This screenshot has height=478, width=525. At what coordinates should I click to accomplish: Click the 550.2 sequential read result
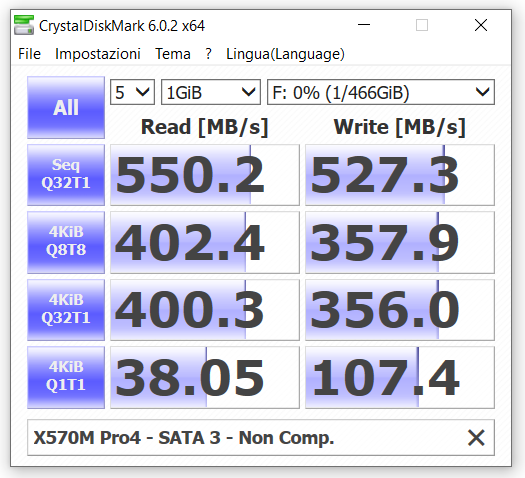(x=205, y=175)
